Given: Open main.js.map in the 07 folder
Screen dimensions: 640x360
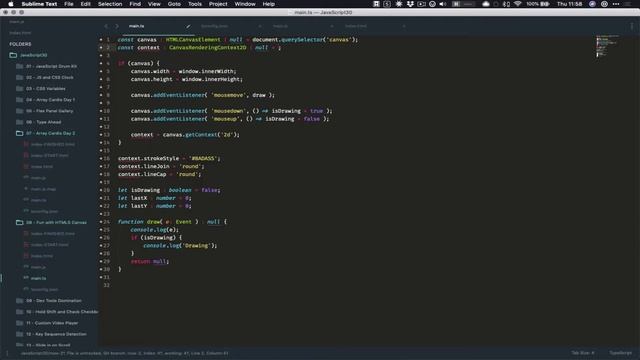Looking at the screenshot, I should (43, 189).
